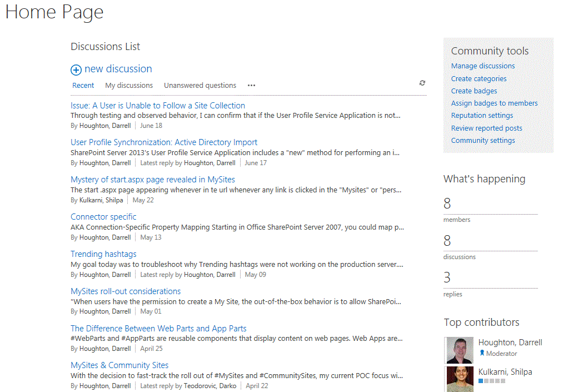The height and width of the screenshot is (392, 568).
Task: Click the 'April 22' date text
Action: 257,386
